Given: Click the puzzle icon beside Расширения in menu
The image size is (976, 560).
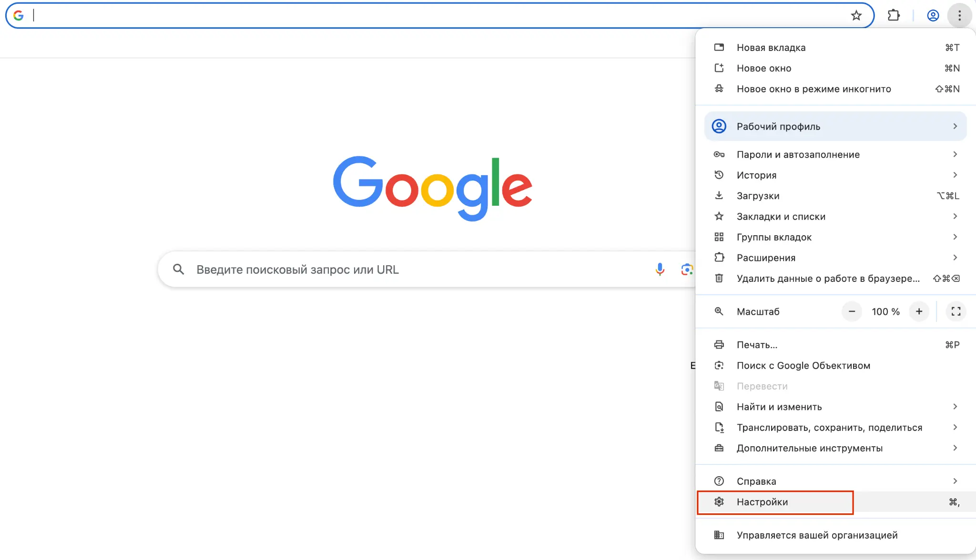Looking at the screenshot, I should click(719, 257).
